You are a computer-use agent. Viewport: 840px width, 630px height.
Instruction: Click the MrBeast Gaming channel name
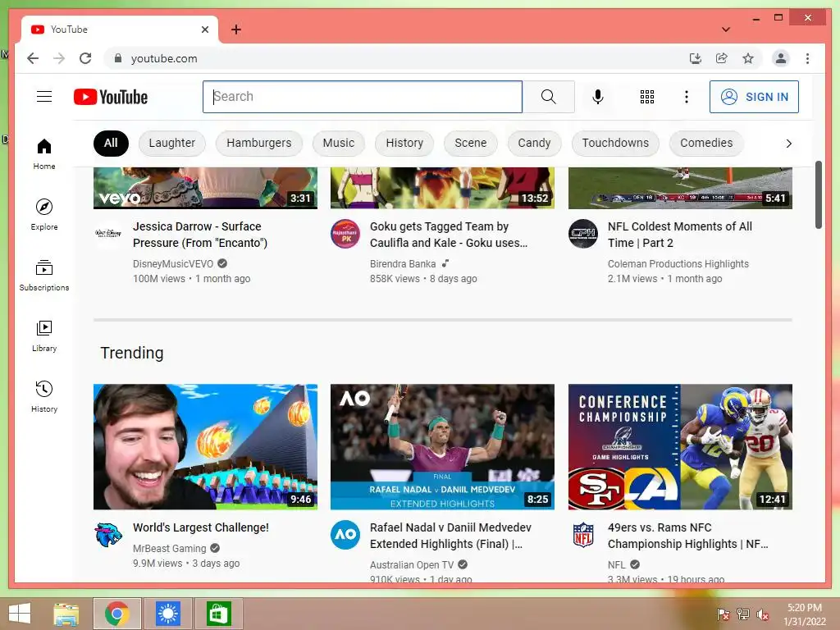coord(169,548)
